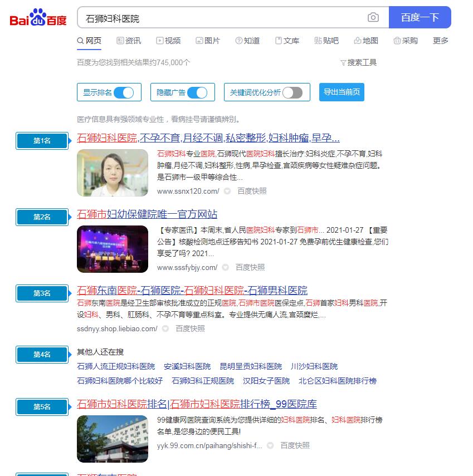The width and height of the screenshot is (473, 476).
Task: Click the shield icon beside www.sssfybjy.com
Action: [x=226, y=267]
